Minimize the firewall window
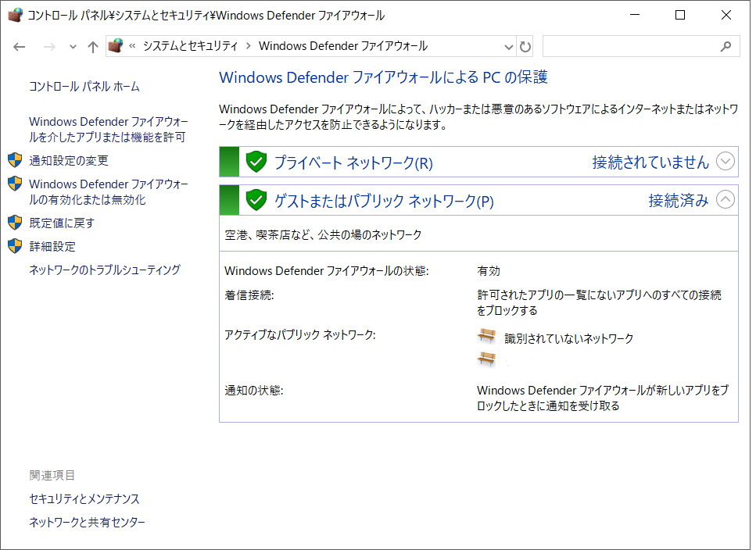The image size is (756, 550). 635,15
